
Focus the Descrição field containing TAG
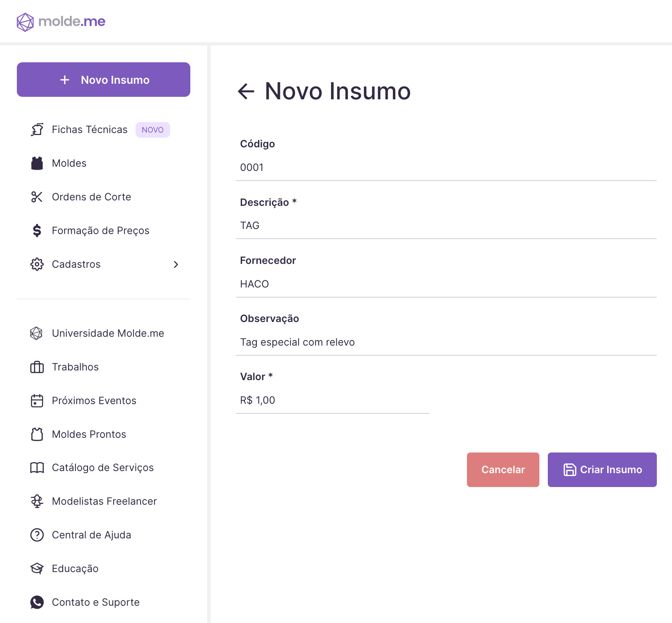coord(446,226)
